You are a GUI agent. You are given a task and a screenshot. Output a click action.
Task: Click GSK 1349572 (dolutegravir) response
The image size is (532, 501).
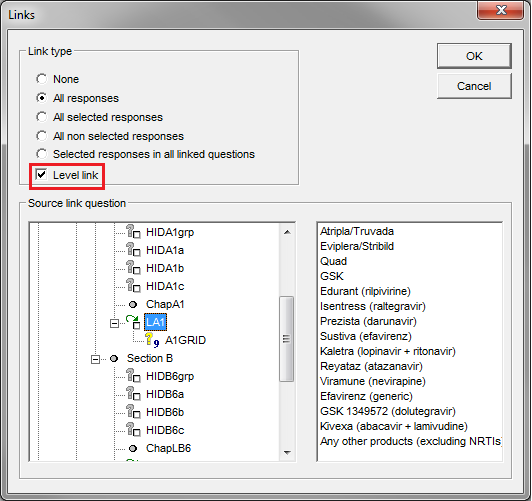(388, 411)
